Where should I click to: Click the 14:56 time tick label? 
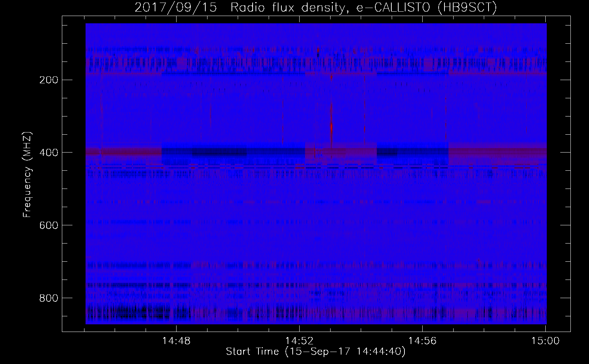click(x=422, y=341)
